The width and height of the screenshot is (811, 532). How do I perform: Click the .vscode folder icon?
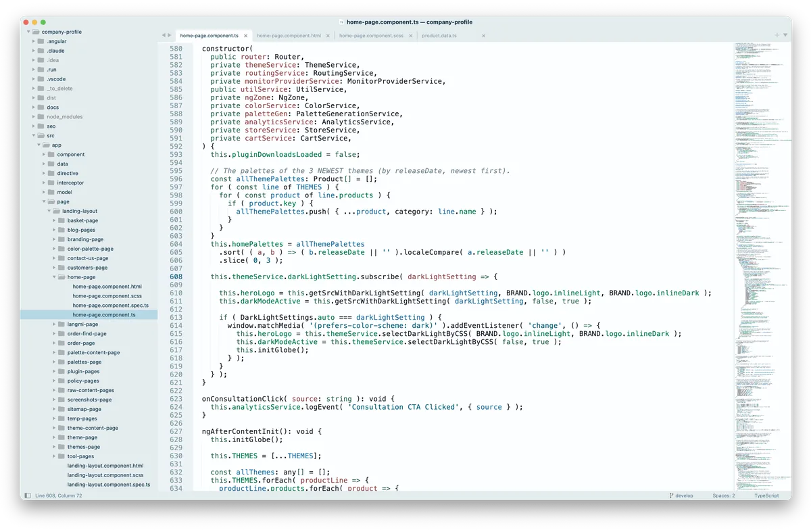click(x=41, y=79)
